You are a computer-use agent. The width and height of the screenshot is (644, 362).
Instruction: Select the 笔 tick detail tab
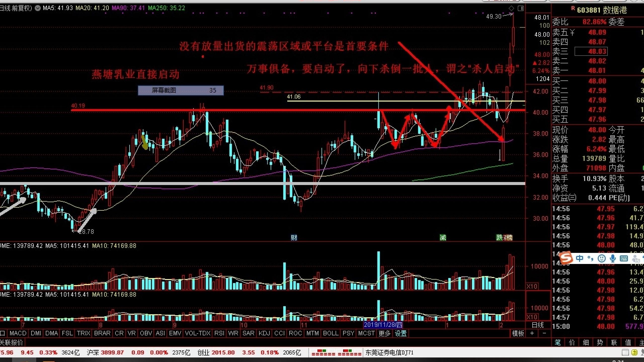click(x=558, y=342)
